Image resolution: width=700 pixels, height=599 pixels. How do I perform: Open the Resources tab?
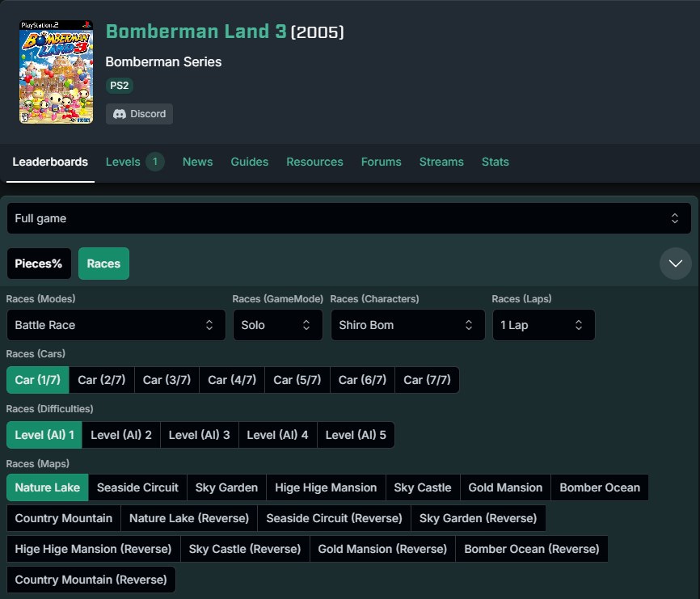coord(314,162)
